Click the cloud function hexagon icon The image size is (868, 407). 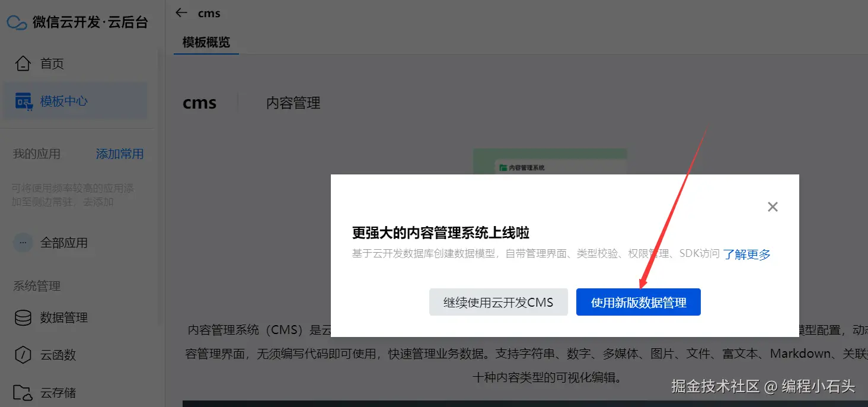(x=23, y=355)
